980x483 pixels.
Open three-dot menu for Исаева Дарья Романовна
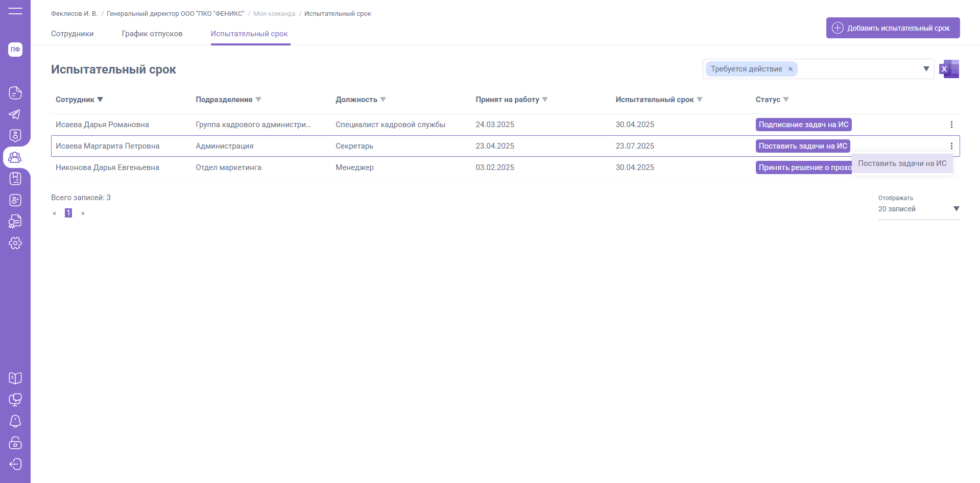951,125
